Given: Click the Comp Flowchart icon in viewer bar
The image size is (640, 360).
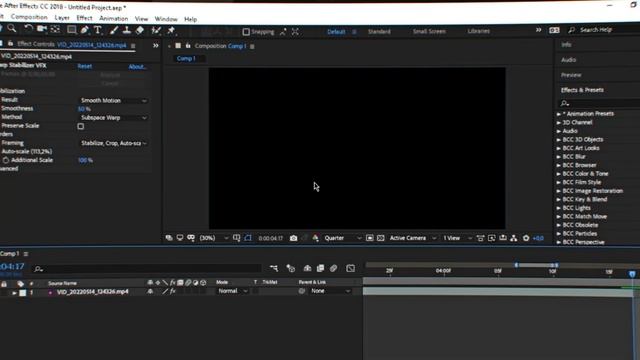Looking at the screenshot, I should 514,238.
